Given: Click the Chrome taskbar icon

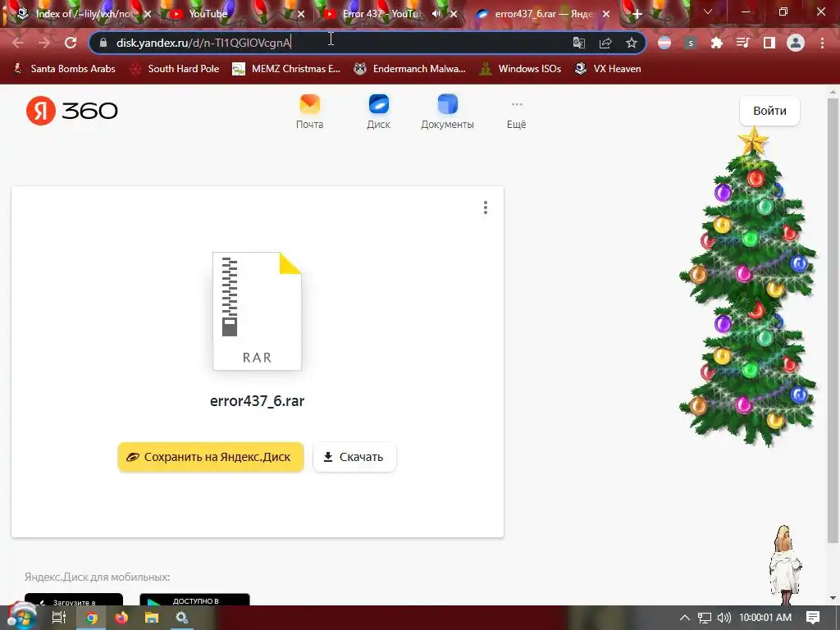Looking at the screenshot, I should pyautogui.click(x=92, y=618).
